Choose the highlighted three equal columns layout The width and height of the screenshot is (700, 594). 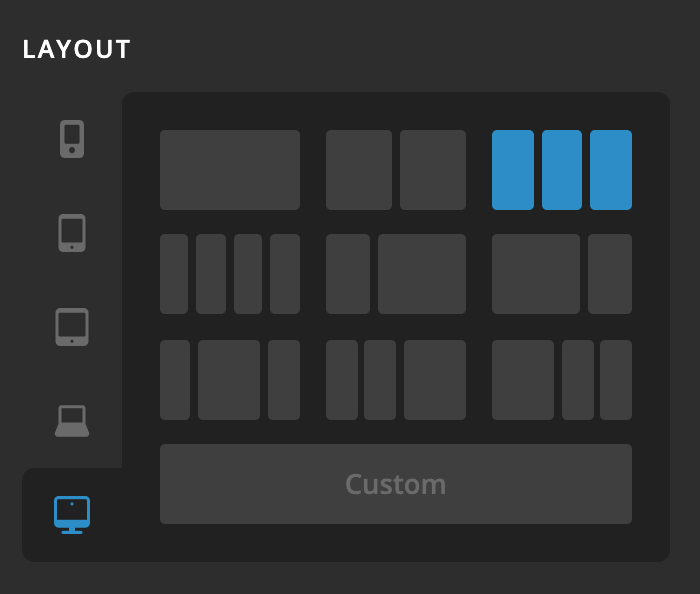coord(562,170)
